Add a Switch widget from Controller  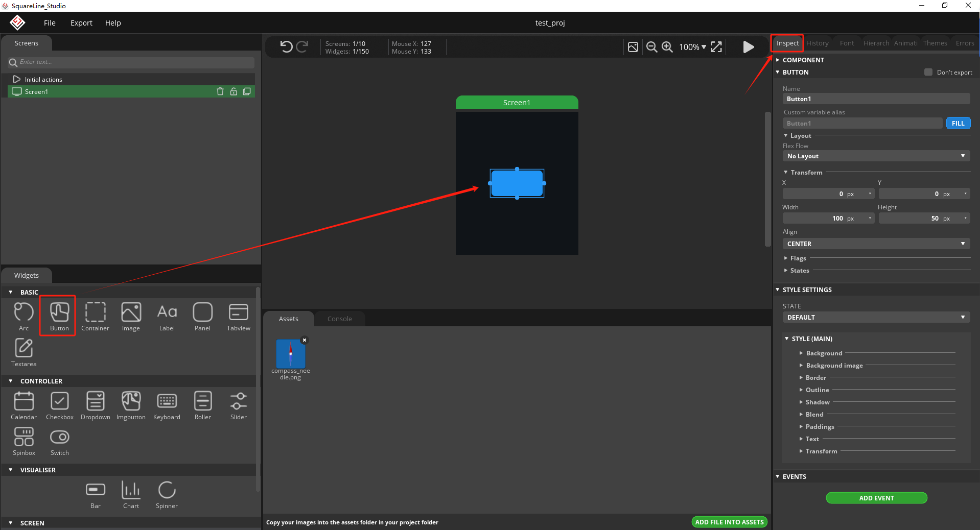(60, 437)
